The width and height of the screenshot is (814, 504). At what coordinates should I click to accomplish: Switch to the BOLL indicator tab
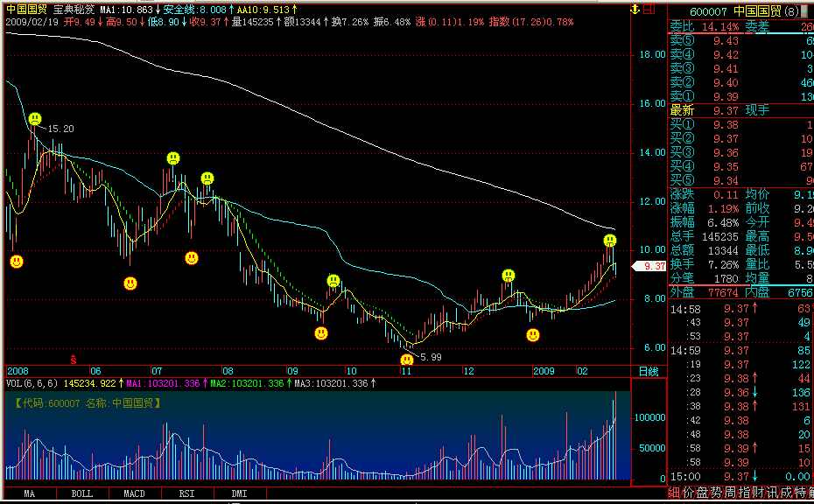(x=82, y=493)
